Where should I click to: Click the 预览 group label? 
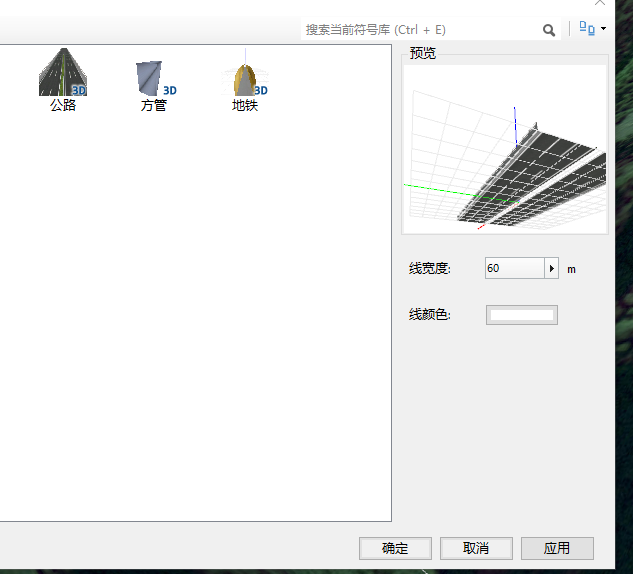(x=423, y=53)
